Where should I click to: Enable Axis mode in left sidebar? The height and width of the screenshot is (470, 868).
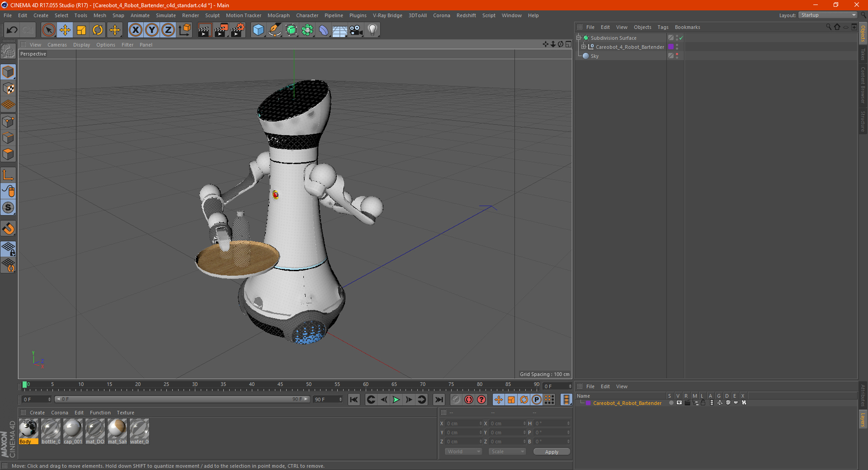point(8,175)
